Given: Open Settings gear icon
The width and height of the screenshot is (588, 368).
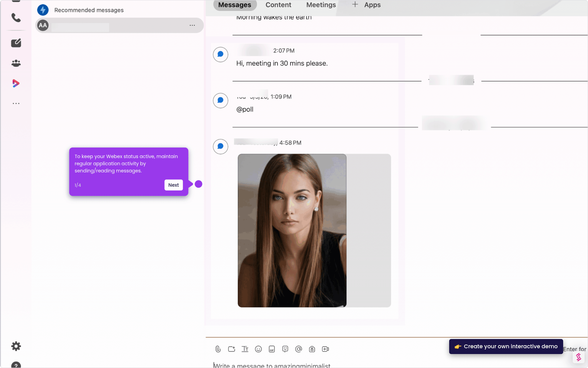Looking at the screenshot, I should click(16, 346).
